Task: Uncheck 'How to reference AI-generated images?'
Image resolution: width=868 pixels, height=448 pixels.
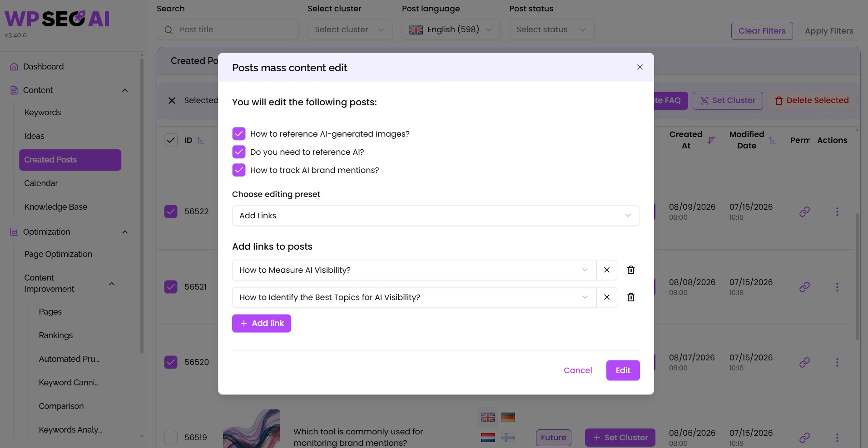Action: click(x=239, y=134)
